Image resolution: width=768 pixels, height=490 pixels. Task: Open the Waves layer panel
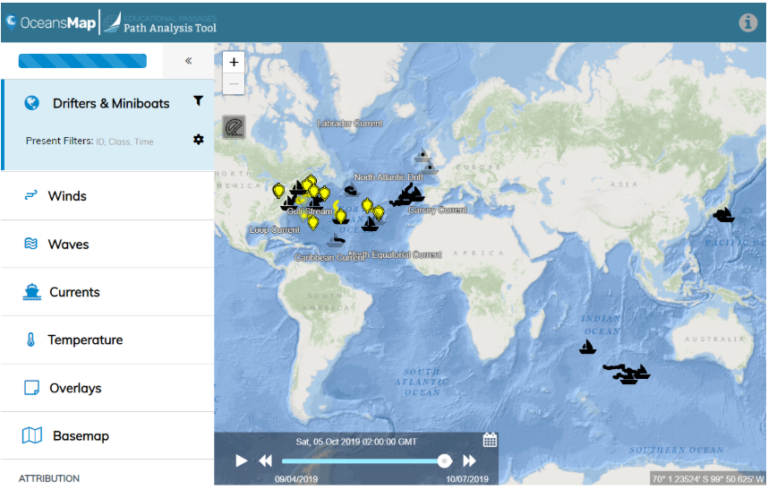[x=108, y=244]
